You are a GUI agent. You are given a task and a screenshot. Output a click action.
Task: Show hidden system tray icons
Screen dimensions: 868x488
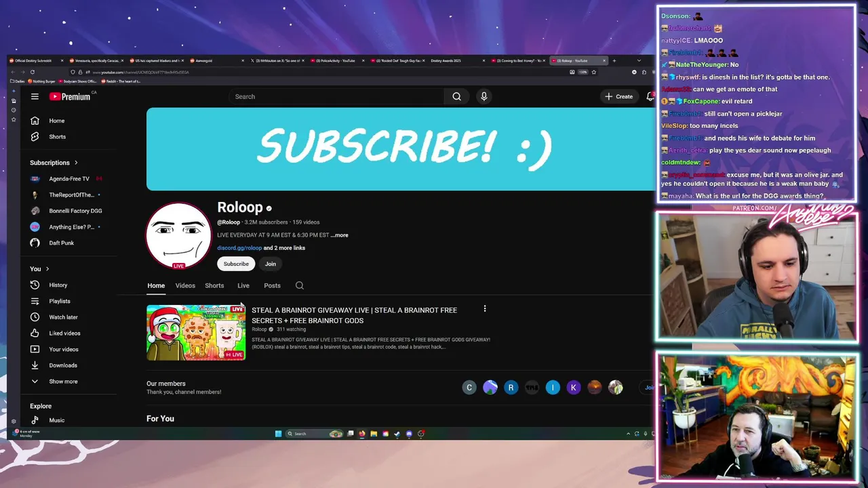[x=628, y=434]
